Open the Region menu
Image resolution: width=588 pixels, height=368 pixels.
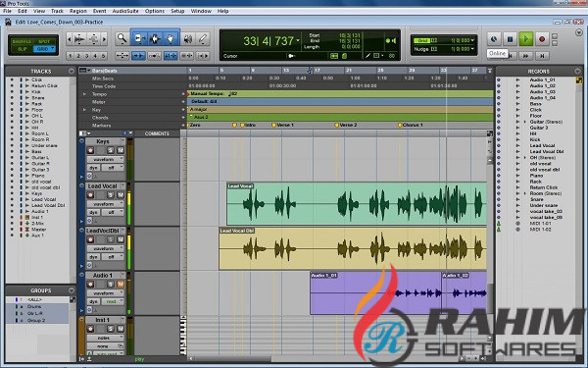click(x=78, y=11)
